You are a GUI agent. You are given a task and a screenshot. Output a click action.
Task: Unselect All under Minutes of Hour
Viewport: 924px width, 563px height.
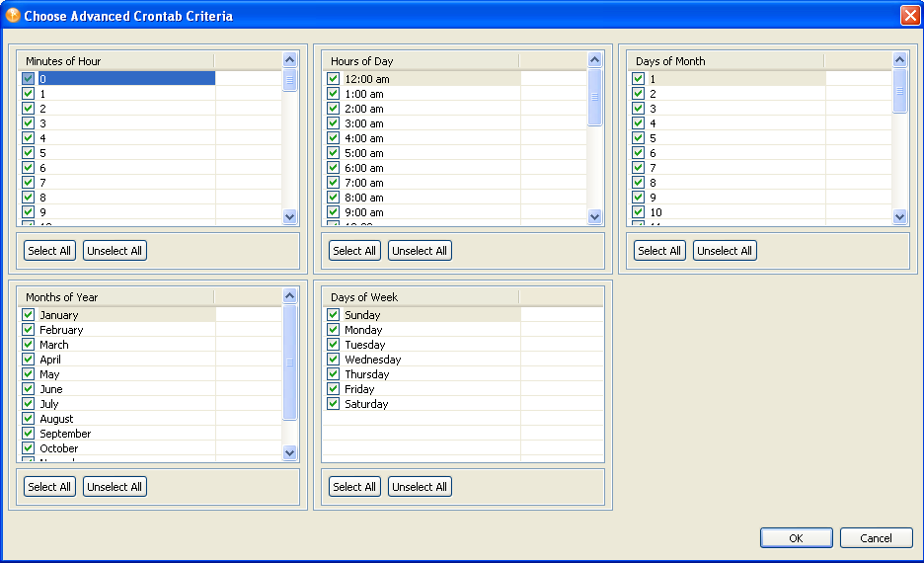pos(115,251)
